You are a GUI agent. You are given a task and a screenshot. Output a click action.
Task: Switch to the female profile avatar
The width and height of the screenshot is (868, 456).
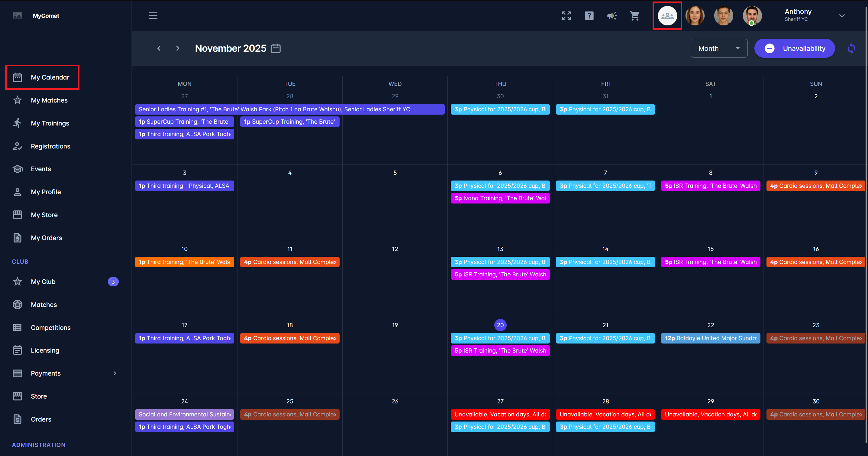[695, 15]
